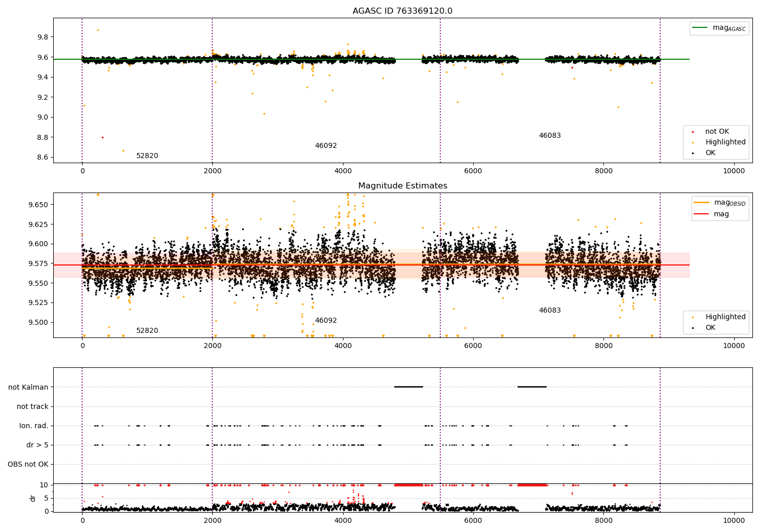Select the orange mag OBSID legend line
The height and width of the screenshot is (532, 760).
coord(702,203)
